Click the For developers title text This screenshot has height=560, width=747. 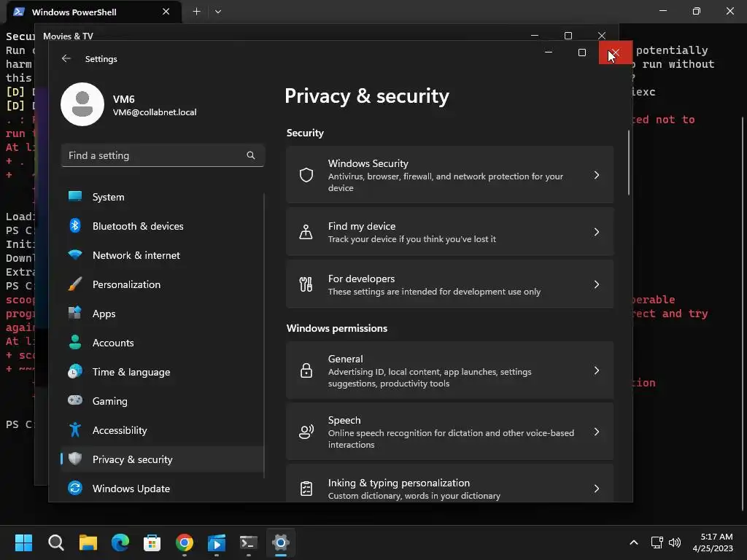361,279
